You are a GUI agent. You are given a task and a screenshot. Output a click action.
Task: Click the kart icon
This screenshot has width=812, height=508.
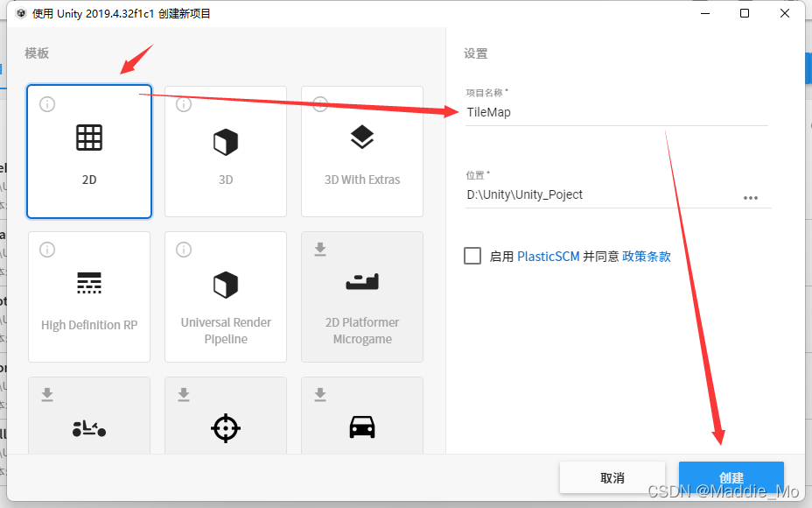click(89, 428)
